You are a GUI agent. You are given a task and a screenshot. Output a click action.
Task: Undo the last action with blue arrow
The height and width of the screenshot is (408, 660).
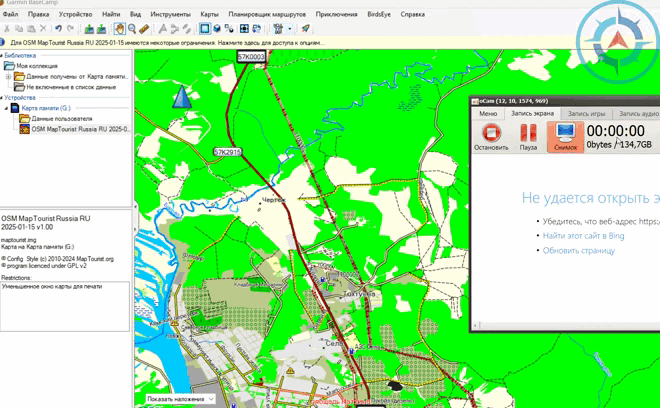58,29
